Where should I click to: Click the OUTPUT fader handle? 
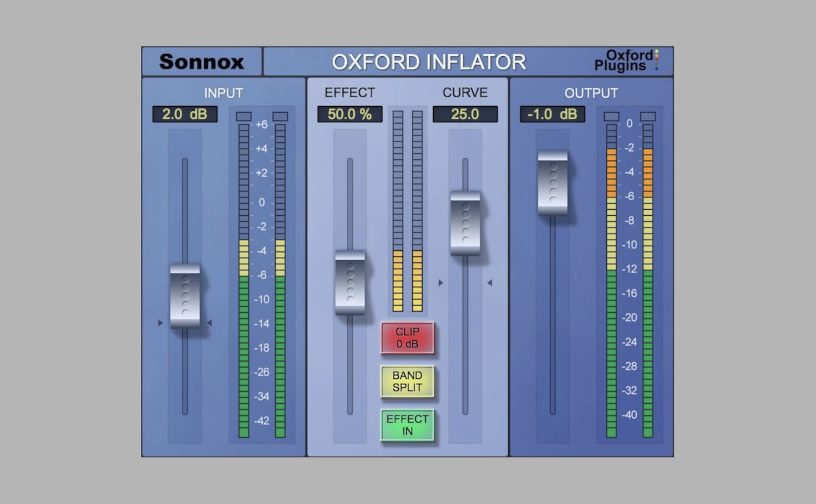pos(552,183)
